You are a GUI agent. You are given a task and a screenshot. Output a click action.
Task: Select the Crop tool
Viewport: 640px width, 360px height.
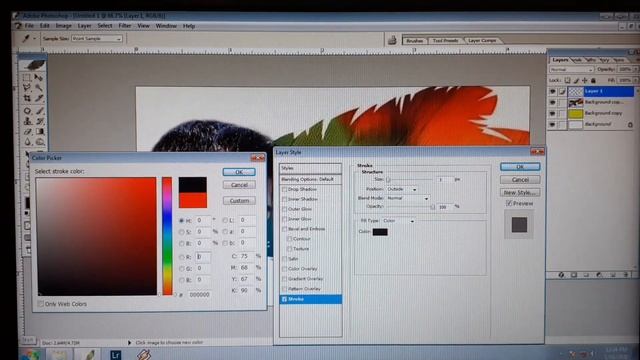coord(27,98)
